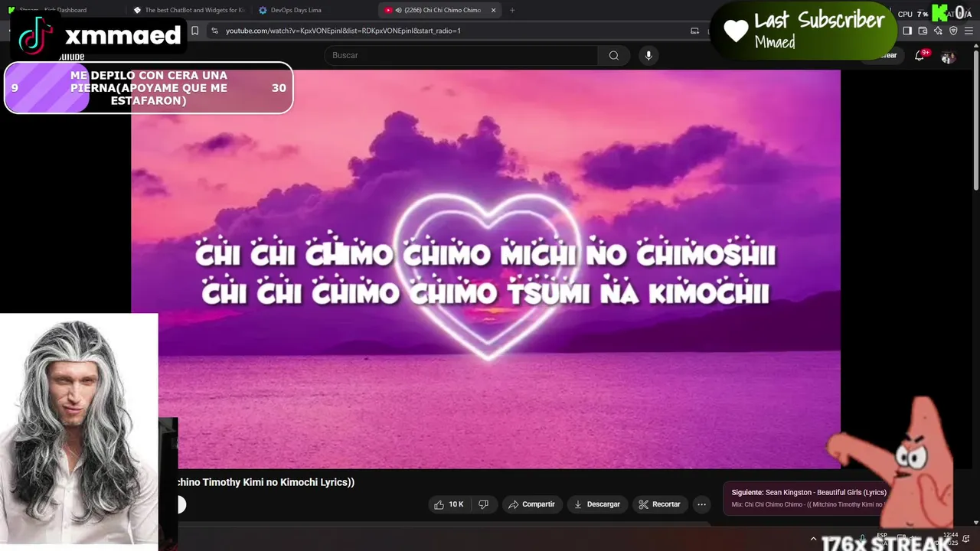The height and width of the screenshot is (551, 980).
Task: Click the Recortar clip button
Action: click(x=660, y=504)
